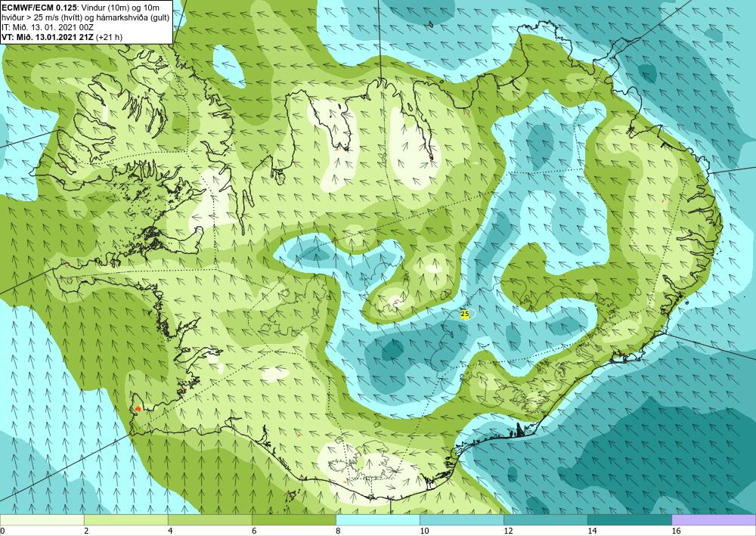Click the legend scale label '12'
The image size is (756, 536).
[509, 531]
